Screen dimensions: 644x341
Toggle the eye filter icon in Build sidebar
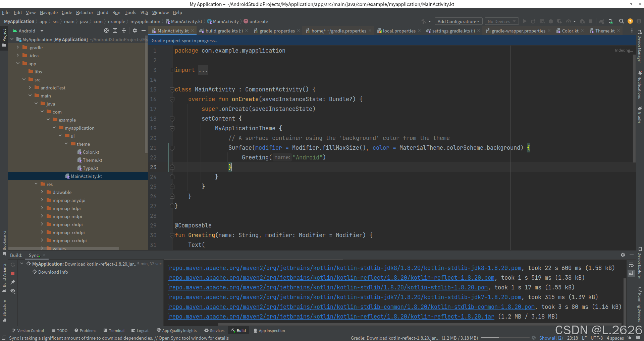(x=13, y=291)
